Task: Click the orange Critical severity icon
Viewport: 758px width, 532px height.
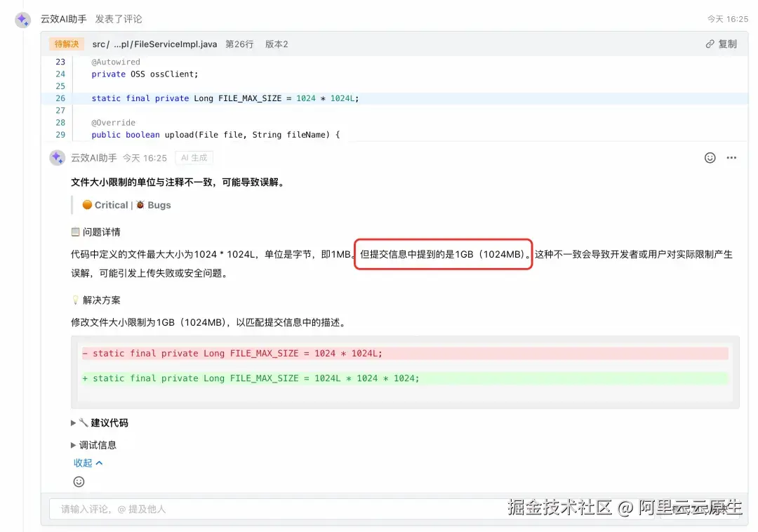Action: click(x=87, y=205)
